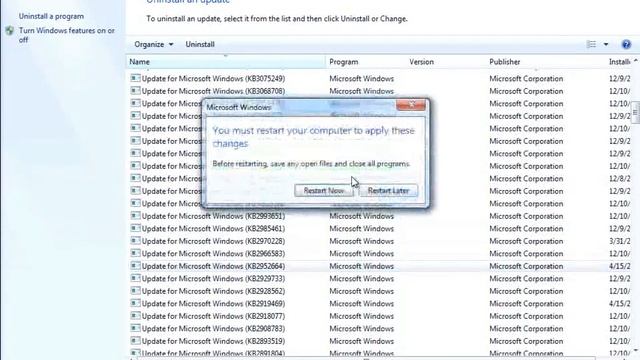Select Update for Microsoft Windows (KB2952664)
This screenshot has height=360, width=640.
click(213, 266)
